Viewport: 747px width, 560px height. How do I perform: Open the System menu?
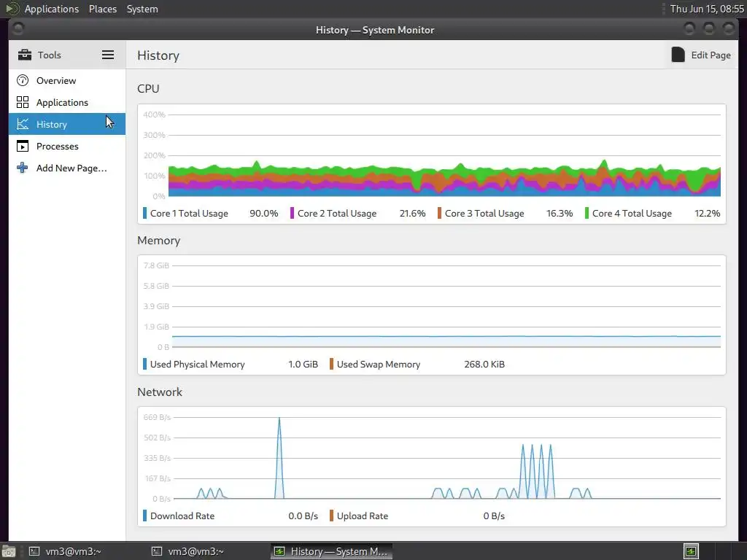coord(142,9)
